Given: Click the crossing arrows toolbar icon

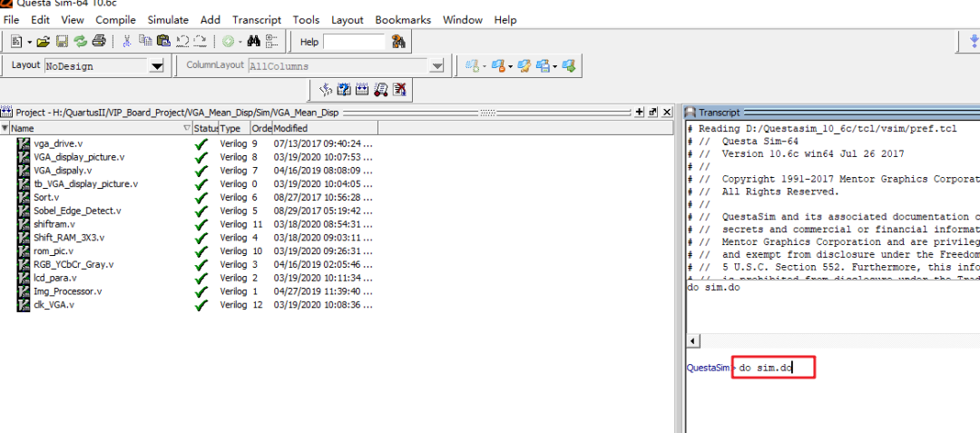Looking at the screenshot, I should pos(325,89).
